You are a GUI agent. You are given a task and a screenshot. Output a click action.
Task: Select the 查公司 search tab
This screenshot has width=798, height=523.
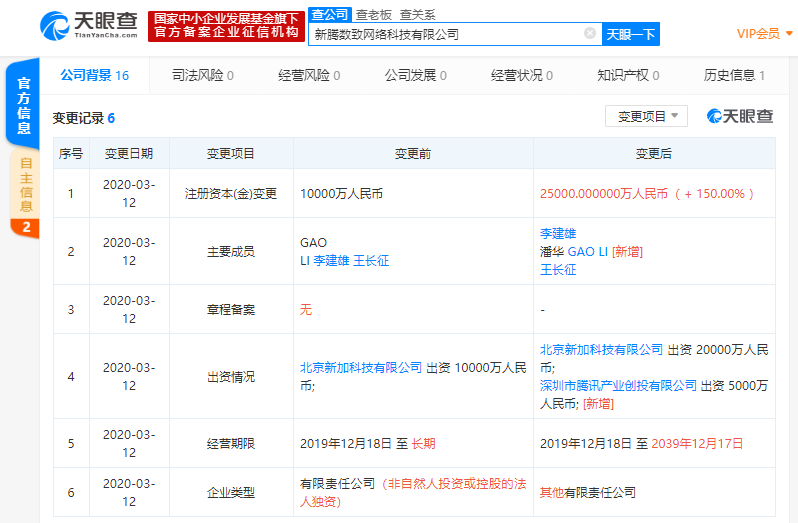coord(329,14)
